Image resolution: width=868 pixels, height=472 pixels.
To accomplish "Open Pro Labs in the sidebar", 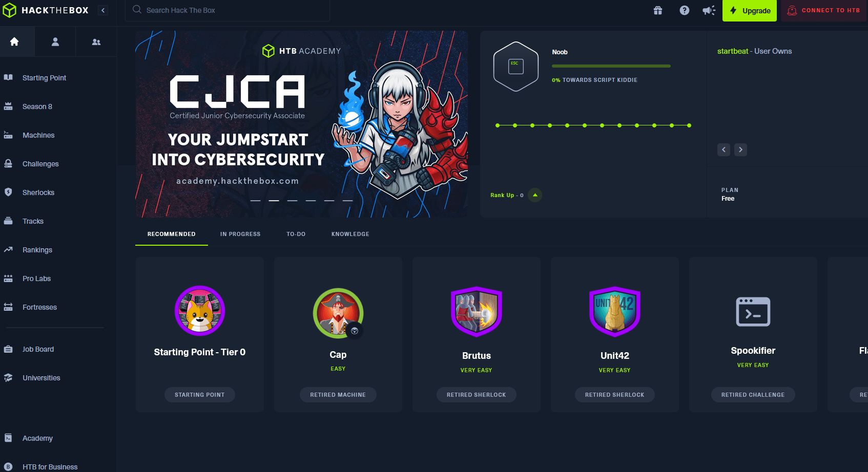I will pos(37,278).
